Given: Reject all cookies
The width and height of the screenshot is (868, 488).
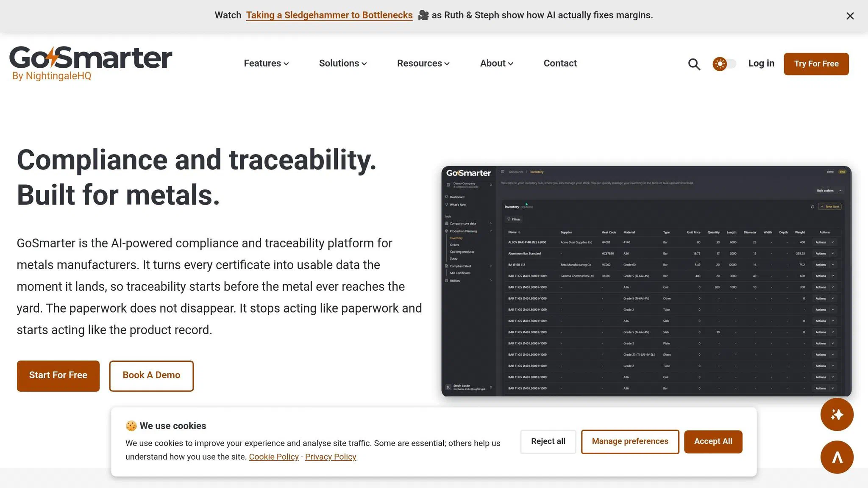Looking at the screenshot, I should point(548,441).
